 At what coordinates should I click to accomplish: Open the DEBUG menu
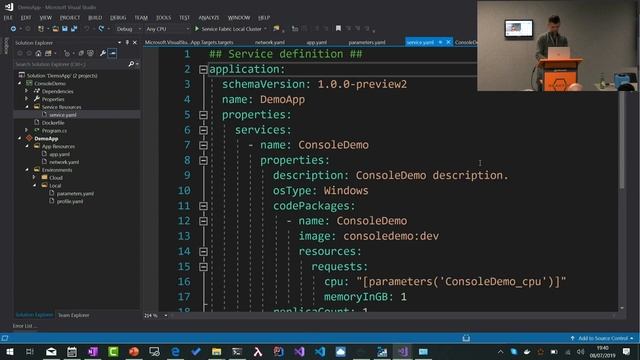(x=118, y=18)
